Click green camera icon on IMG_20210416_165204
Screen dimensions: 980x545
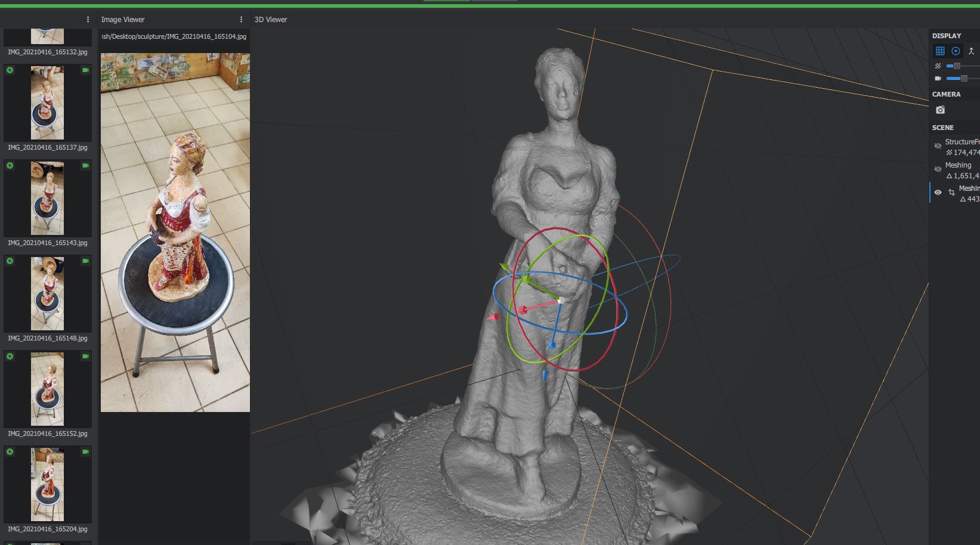(85, 452)
